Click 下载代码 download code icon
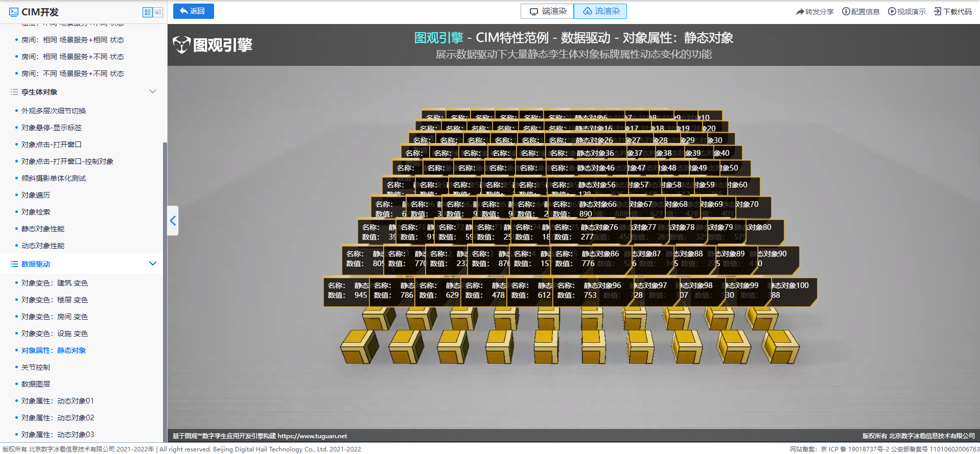This screenshot has width=980, height=454. click(953, 12)
